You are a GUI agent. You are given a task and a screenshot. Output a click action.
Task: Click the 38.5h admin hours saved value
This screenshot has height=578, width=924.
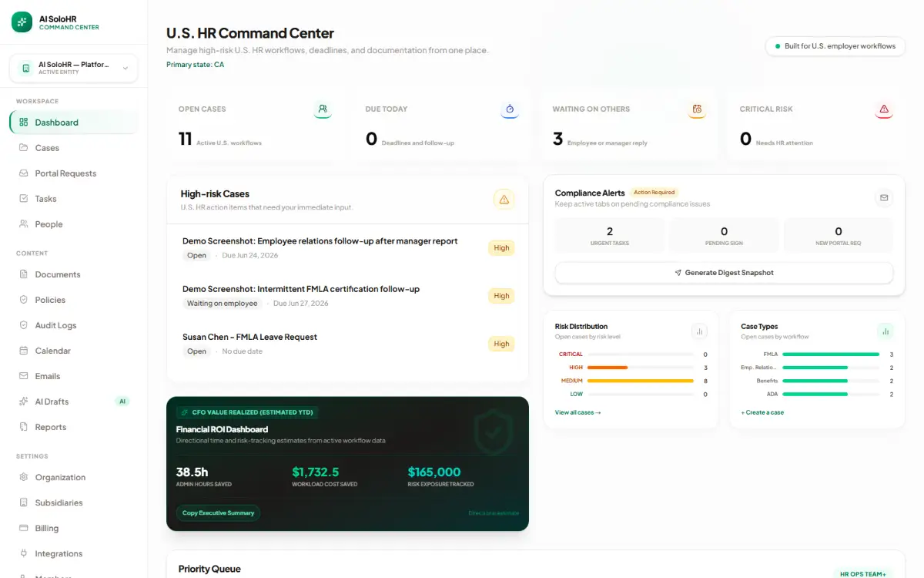(x=192, y=472)
